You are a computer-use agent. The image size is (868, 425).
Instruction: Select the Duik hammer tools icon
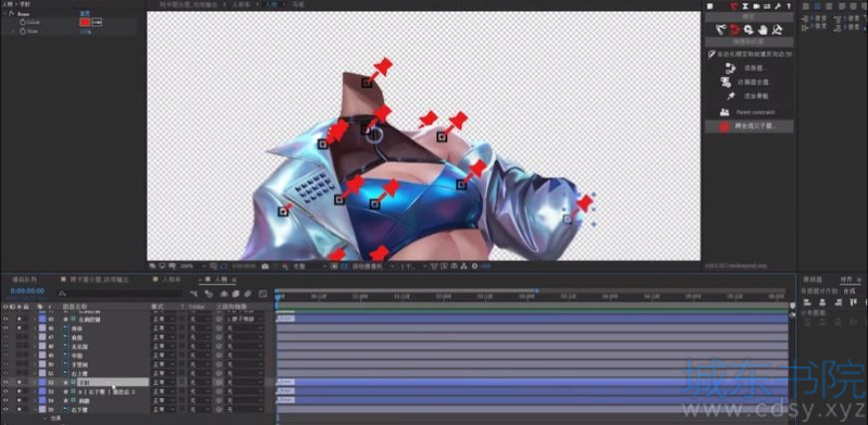pyautogui.click(x=776, y=30)
